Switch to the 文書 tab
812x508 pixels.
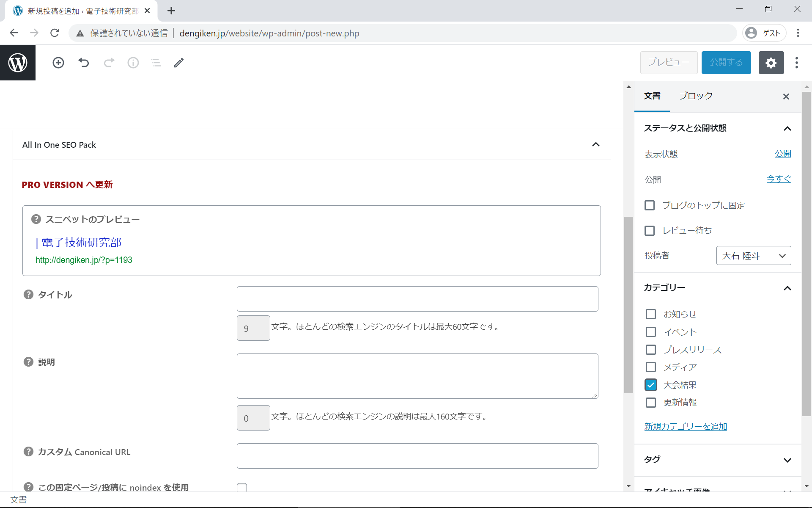[652, 96]
